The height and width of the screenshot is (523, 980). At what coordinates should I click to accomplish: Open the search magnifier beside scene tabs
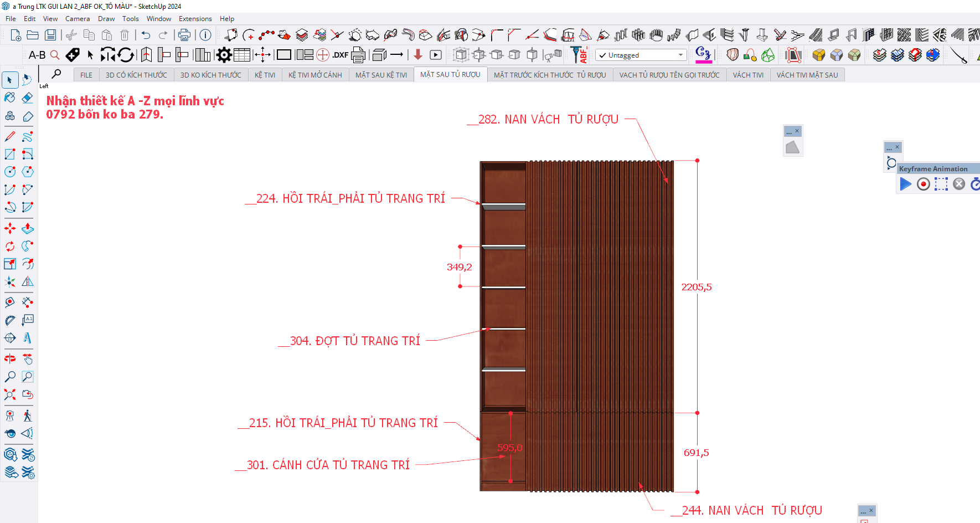tap(56, 74)
